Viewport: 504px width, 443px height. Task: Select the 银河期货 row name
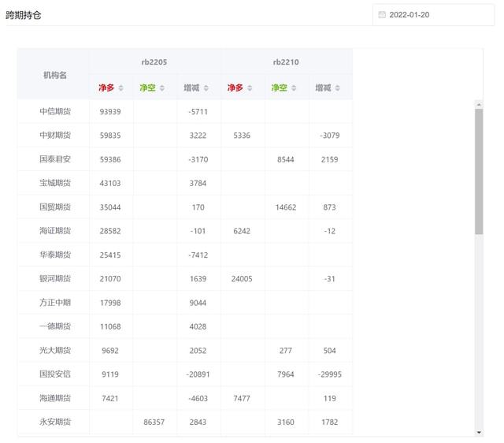coord(55,278)
